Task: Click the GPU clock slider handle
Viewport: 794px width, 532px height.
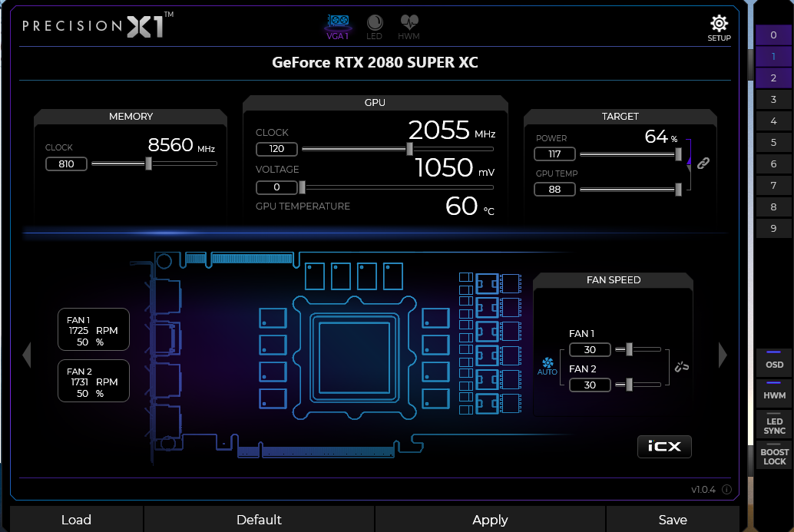Action: point(409,149)
